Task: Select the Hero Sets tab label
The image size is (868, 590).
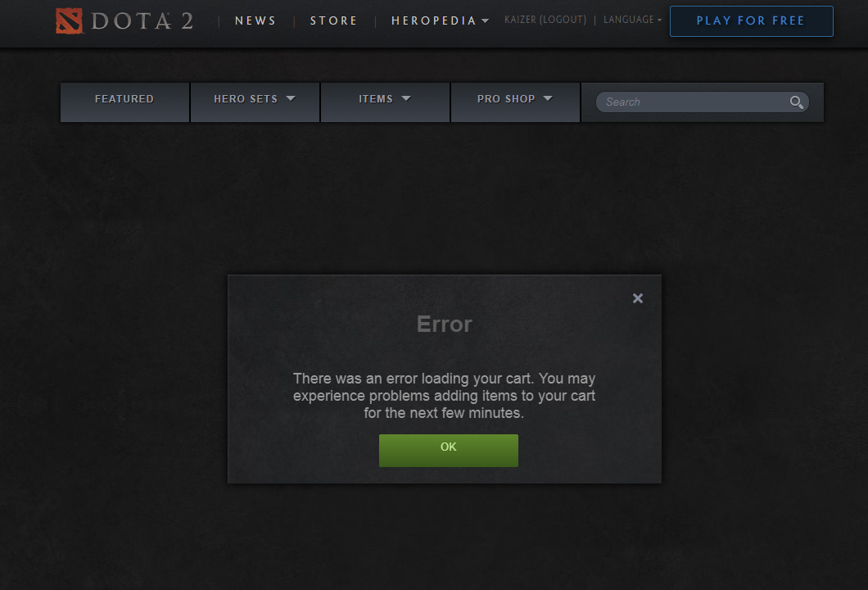Action: click(246, 99)
